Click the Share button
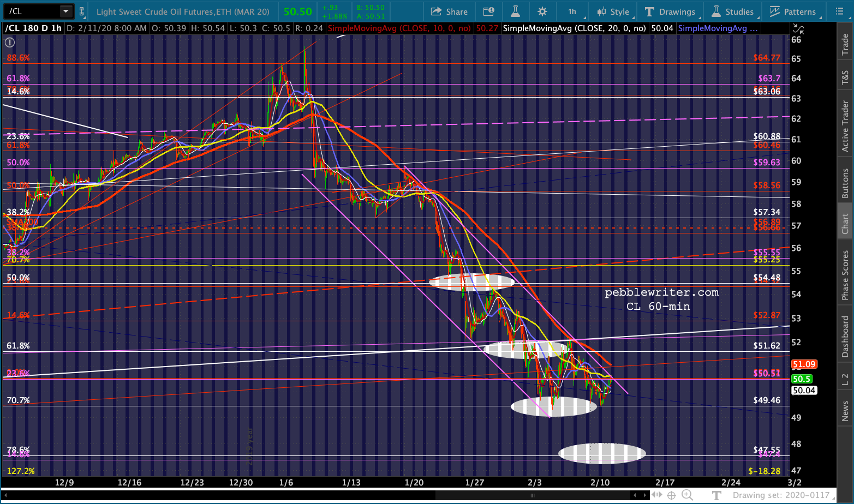 coord(449,11)
